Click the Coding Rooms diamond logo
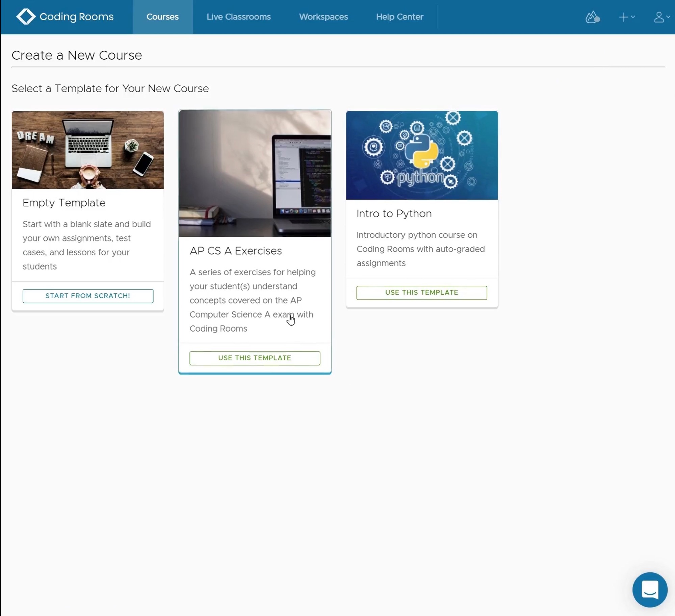This screenshot has height=616, width=675. click(x=26, y=17)
